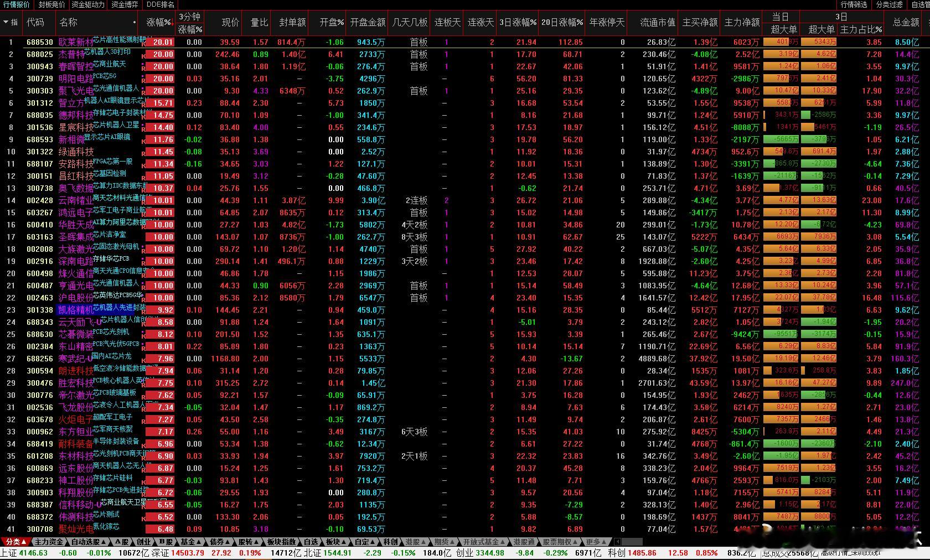Screen dimensions: 930x560
Task: Select stock code 002428 云南锗业
Action: tap(40, 200)
